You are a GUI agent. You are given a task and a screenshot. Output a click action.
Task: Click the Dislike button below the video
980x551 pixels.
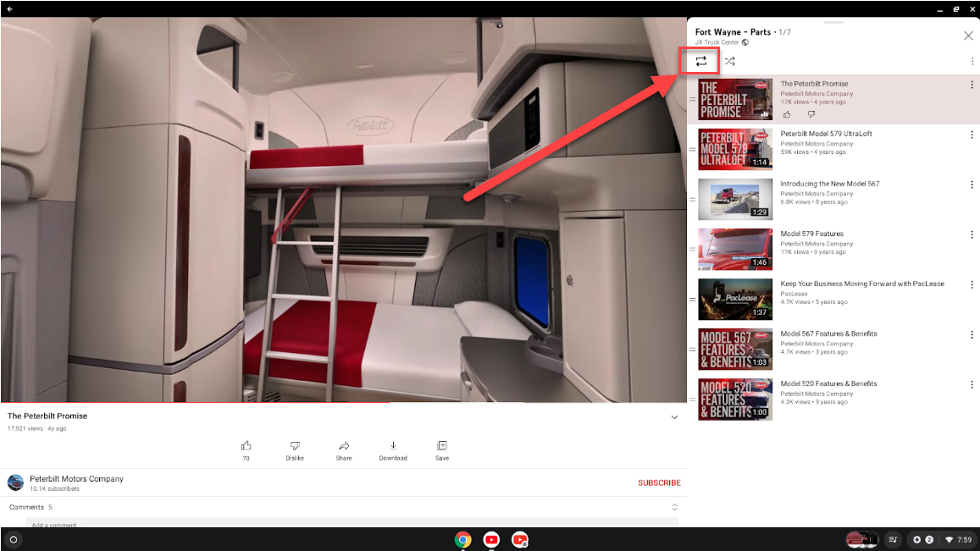coord(295,449)
